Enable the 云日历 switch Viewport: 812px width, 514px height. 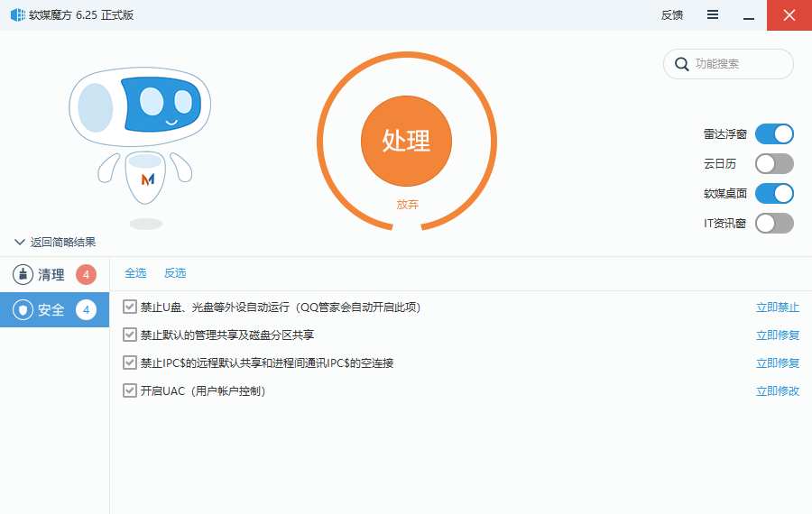click(x=774, y=164)
